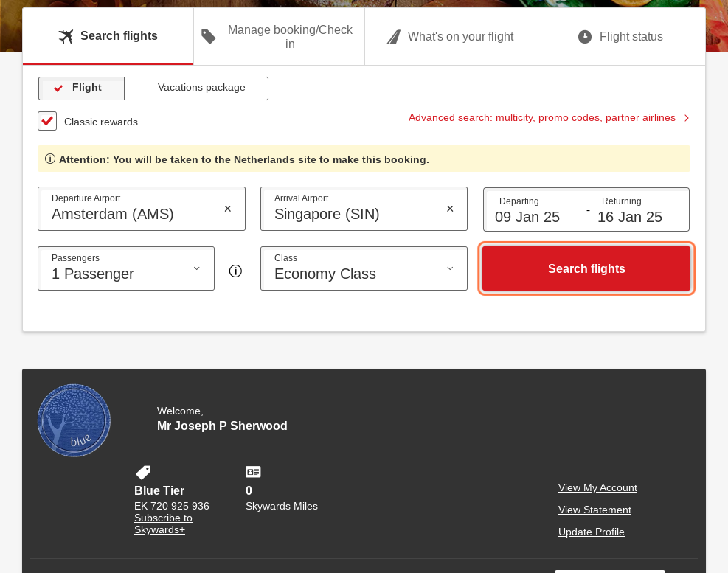Select the Vacations package option
The height and width of the screenshot is (573, 728).
[196, 88]
